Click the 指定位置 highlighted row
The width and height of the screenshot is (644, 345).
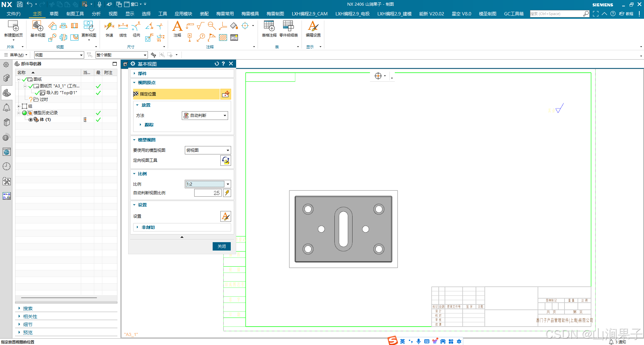tap(176, 94)
